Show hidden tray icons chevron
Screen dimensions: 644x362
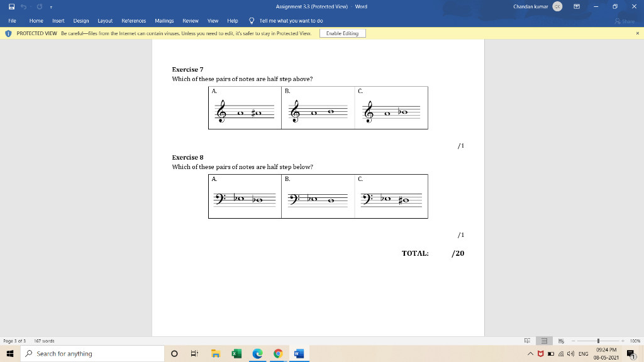tap(530, 353)
